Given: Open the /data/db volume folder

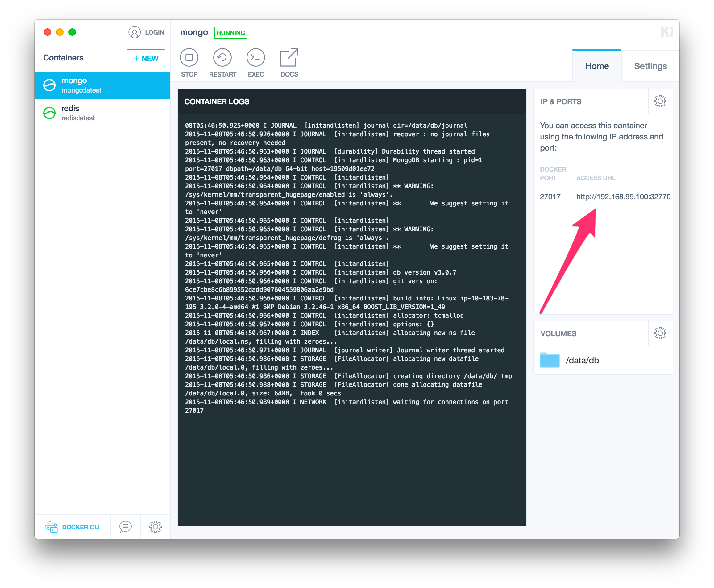Looking at the screenshot, I should pyautogui.click(x=550, y=360).
